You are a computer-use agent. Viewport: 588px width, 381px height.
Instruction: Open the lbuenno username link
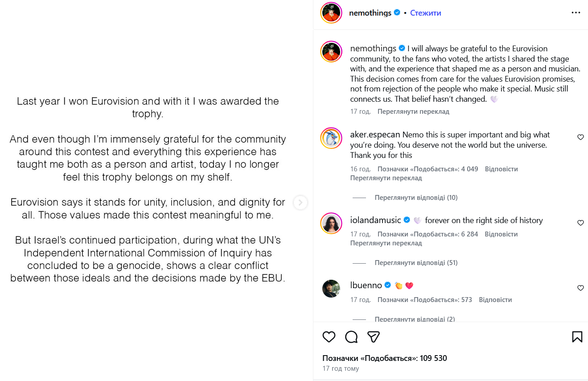coord(366,286)
